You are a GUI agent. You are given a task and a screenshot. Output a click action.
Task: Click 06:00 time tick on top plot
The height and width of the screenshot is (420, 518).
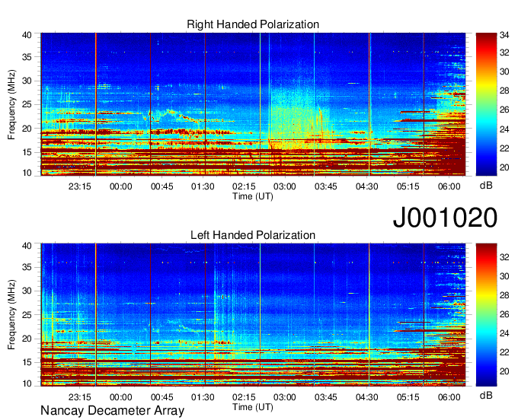click(x=449, y=186)
